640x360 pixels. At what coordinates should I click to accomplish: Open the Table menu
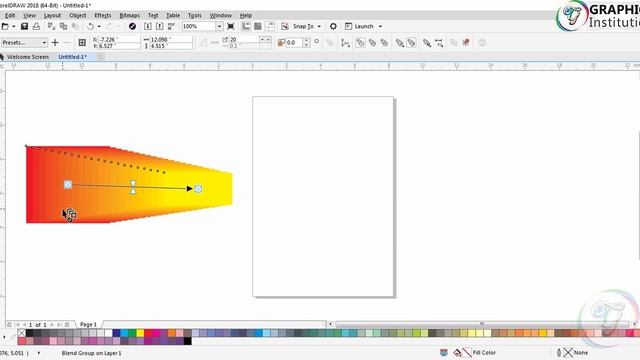point(173,15)
